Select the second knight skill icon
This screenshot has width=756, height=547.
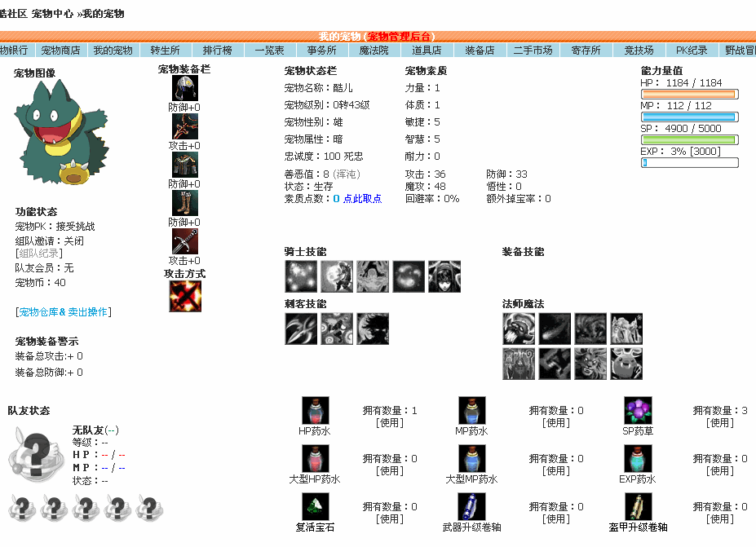point(337,276)
